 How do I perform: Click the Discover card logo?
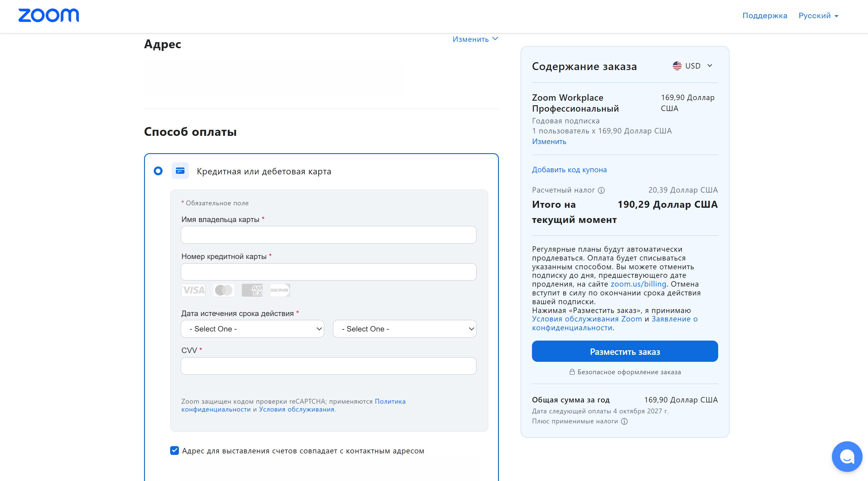pyautogui.click(x=280, y=290)
